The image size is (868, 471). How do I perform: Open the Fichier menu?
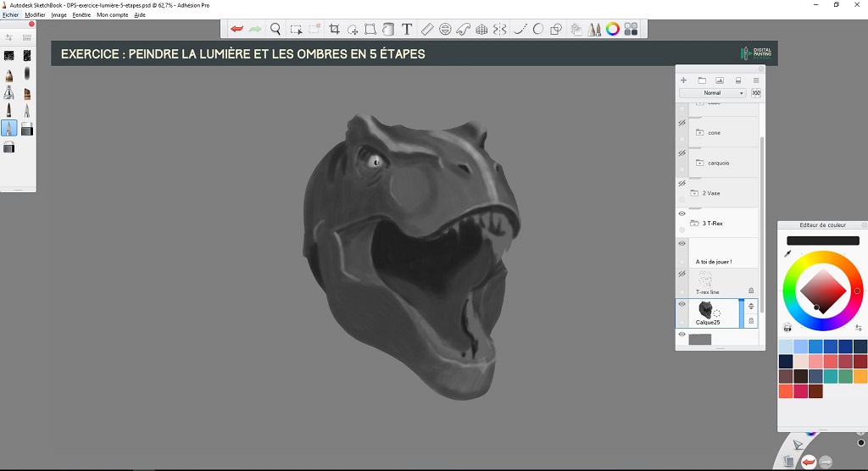click(x=10, y=15)
